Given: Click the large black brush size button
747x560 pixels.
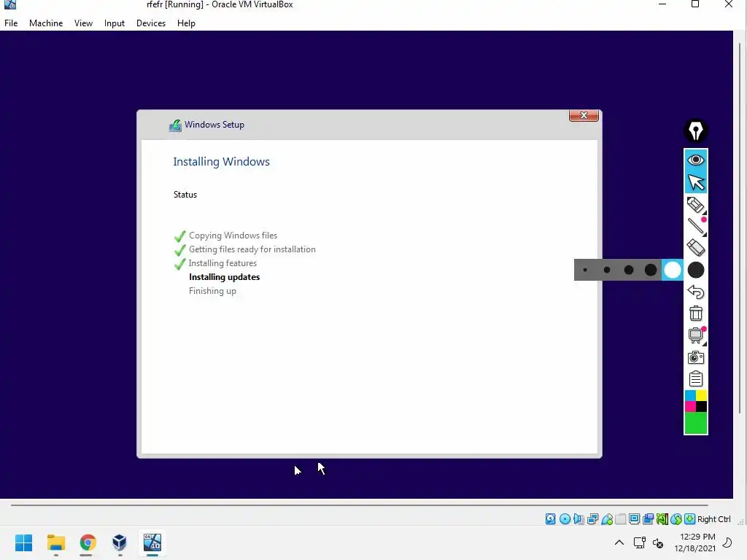Looking at the screenshot, I should pos(695,270).
